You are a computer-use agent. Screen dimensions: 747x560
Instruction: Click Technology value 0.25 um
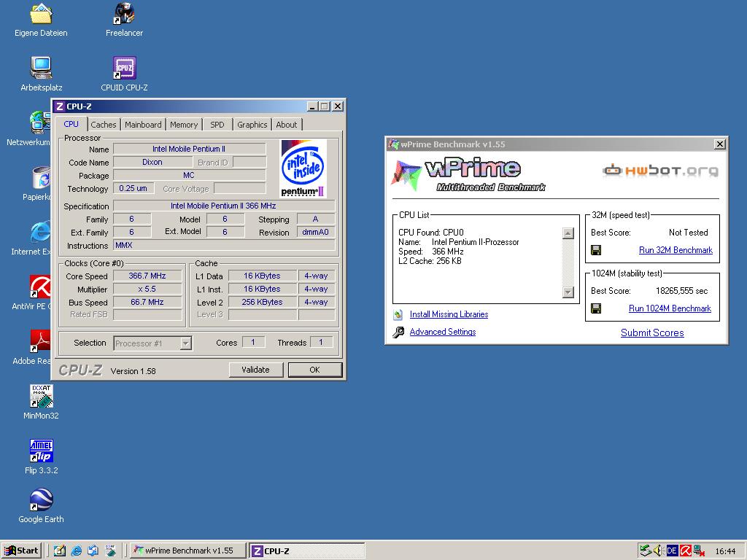133,189
